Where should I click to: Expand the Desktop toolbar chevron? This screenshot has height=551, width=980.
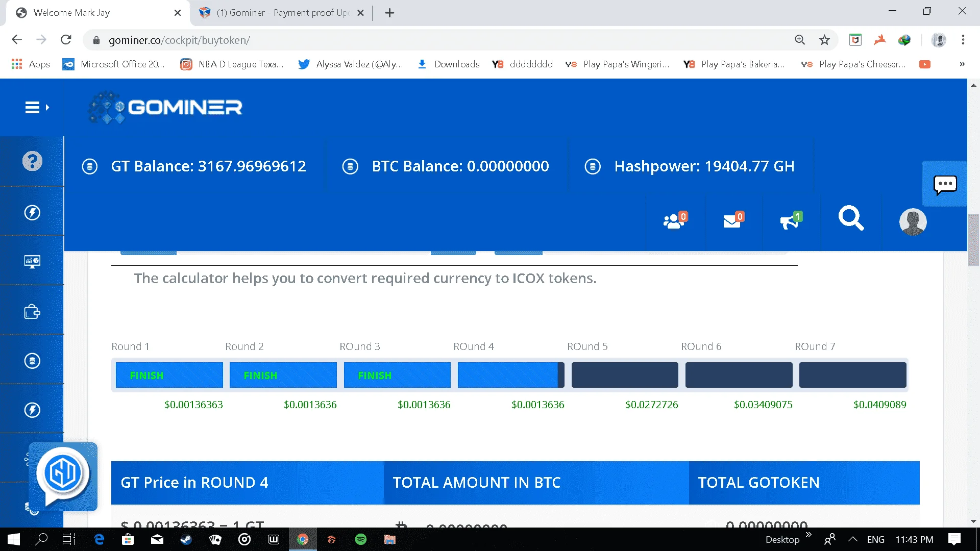click(808, 535)
